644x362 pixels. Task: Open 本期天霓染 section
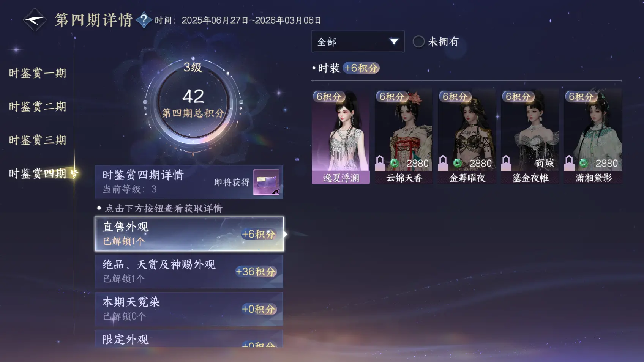189,309
